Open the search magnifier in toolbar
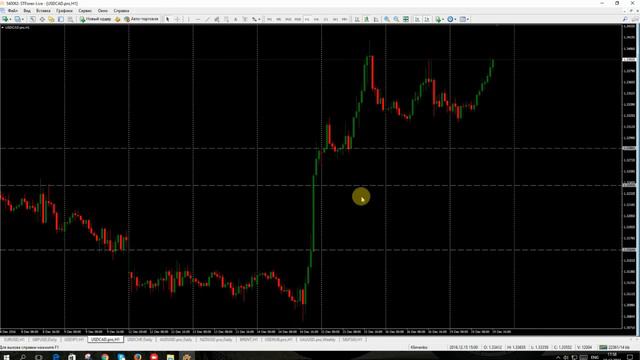The width and height of the screenshot is (640, 360). coord(625,19)
